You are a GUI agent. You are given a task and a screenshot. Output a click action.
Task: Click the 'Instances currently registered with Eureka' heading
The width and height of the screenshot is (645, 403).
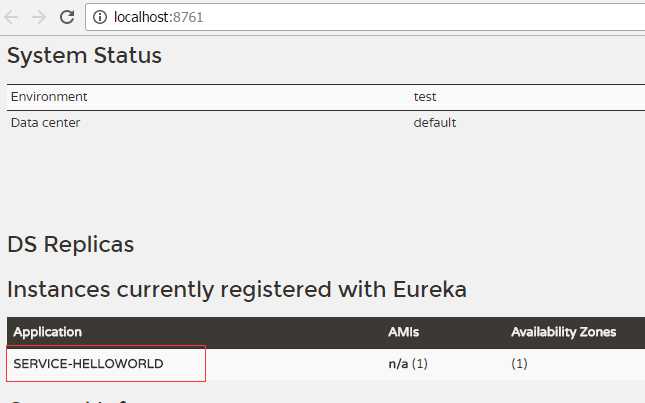point(237,290)
